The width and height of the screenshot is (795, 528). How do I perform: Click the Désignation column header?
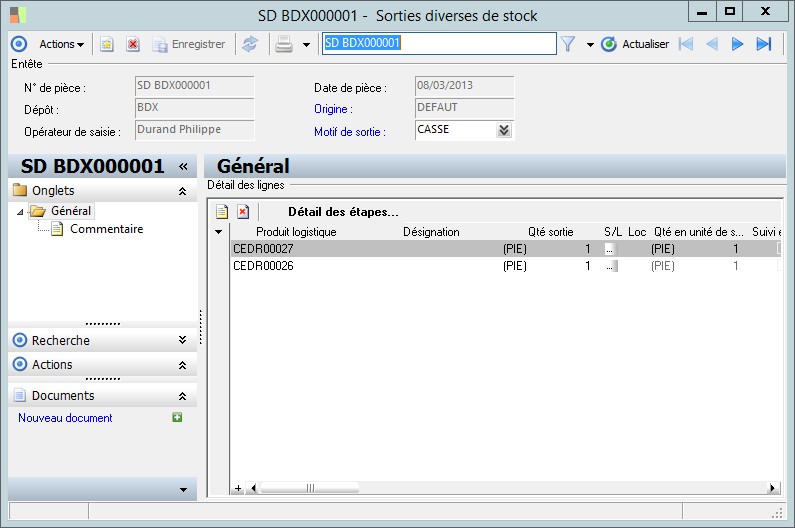(x=431, y=232)
